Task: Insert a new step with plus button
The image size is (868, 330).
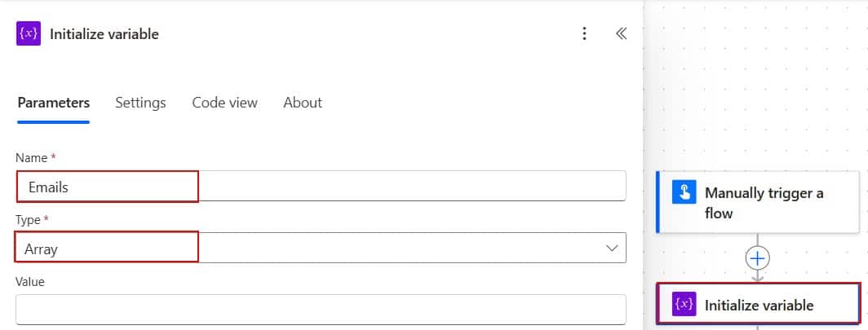Action: point(758,258)
